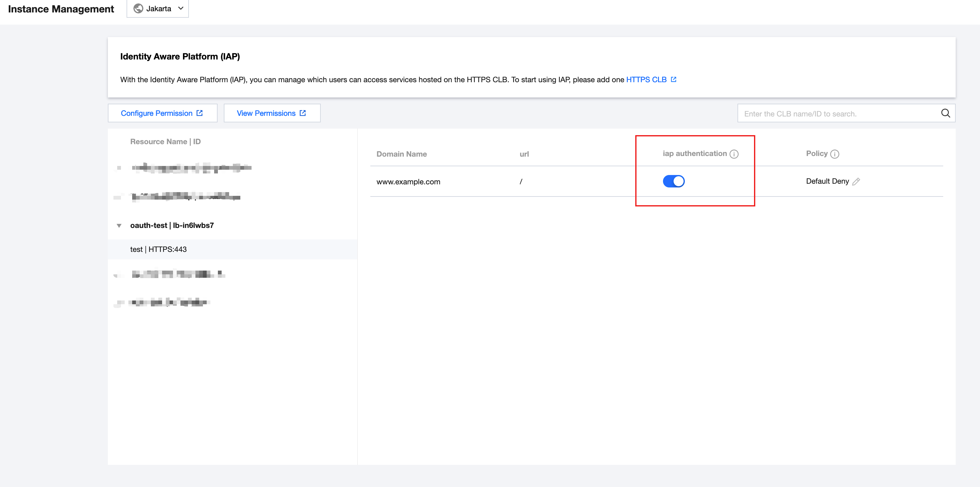Image resolution: width=980 pixels, height=487 pixels.
Task: Click info icon beside iap authentication
Action: pyautogui.click(x=734, y=154)
